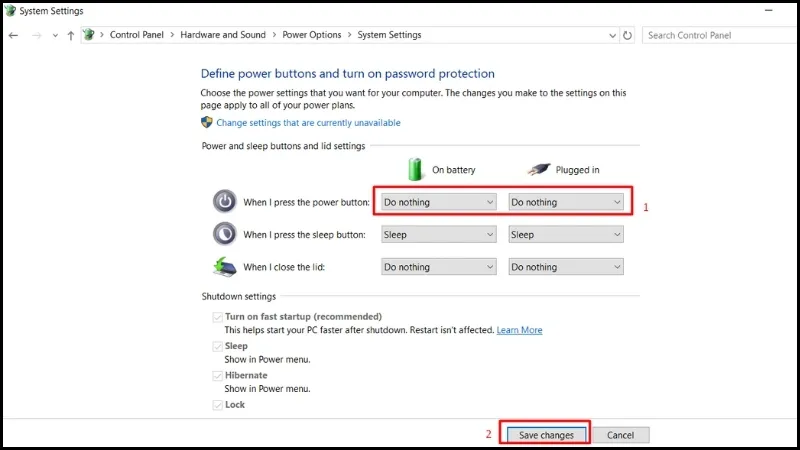
Task: Click the power button icon
Action: click(x=225, y=201)
